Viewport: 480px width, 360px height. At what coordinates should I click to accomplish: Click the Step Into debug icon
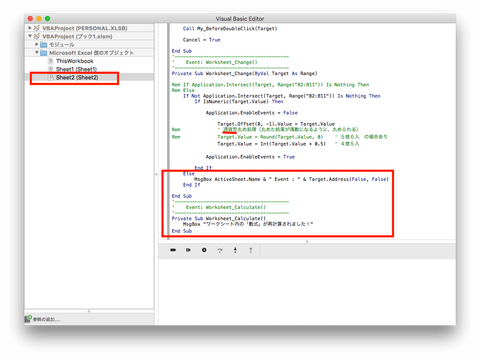coord(235,250)
